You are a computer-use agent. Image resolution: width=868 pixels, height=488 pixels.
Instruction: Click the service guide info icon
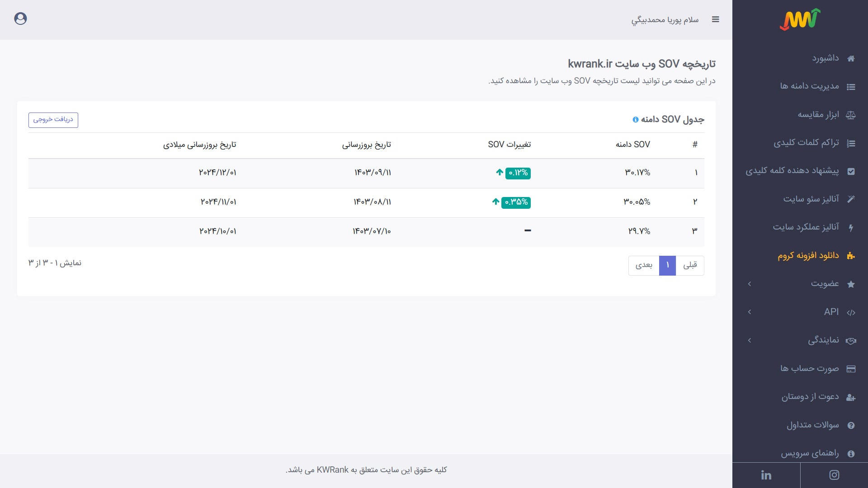[851, 454]
